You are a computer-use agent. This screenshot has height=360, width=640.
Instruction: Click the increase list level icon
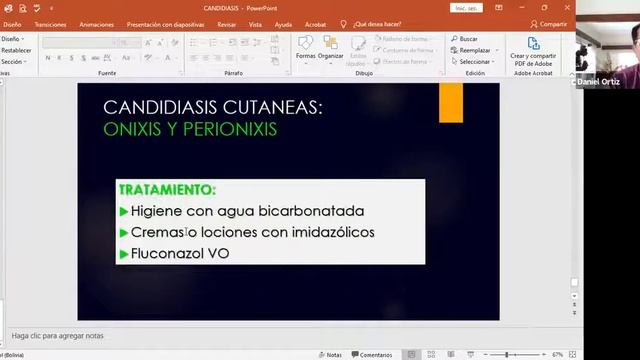coord(244,42)
